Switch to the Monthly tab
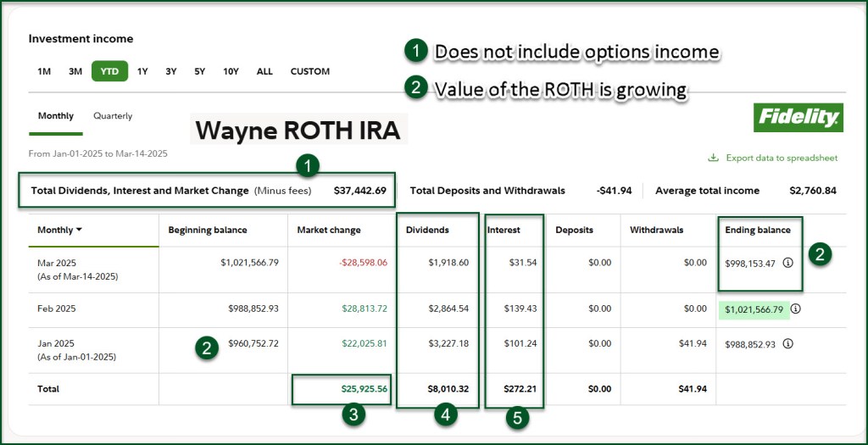 point(56,116)
